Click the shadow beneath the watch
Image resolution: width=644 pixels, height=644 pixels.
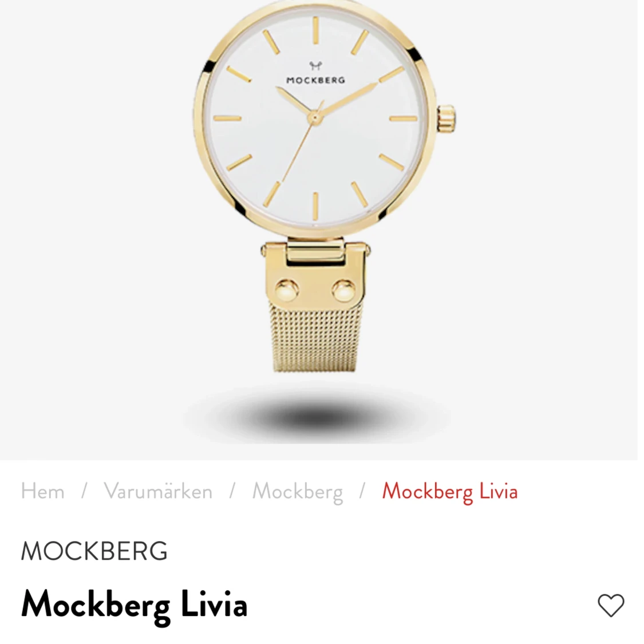315,413
